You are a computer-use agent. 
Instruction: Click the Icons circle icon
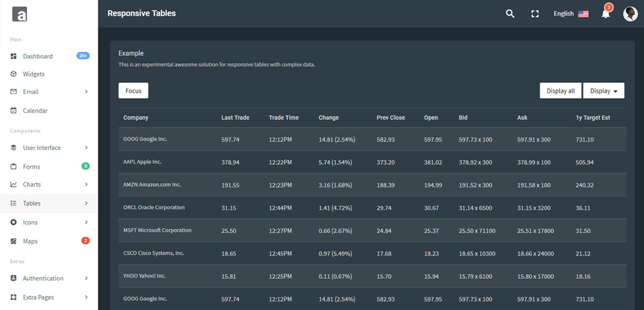(x=14, y=222)
